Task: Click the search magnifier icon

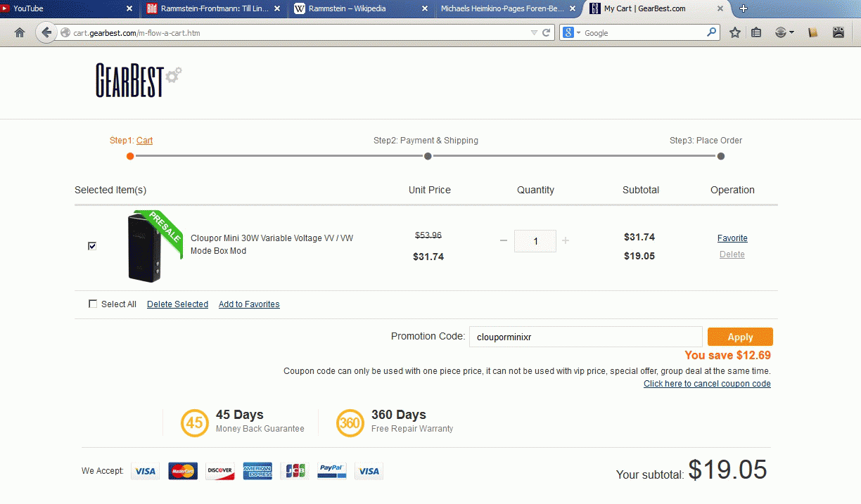Action: point(711,32)
